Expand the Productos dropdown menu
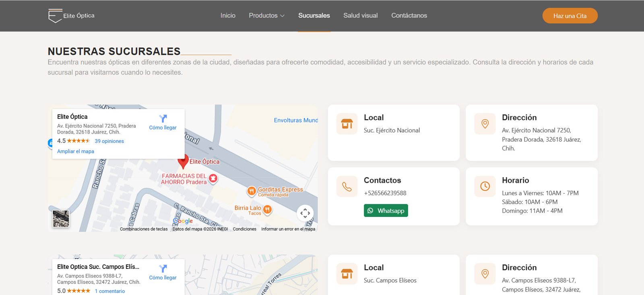 [x=266, y=16]
